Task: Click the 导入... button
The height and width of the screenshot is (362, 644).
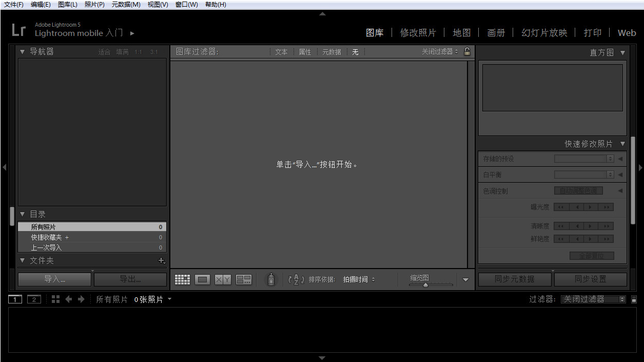Action: (54, 279)
